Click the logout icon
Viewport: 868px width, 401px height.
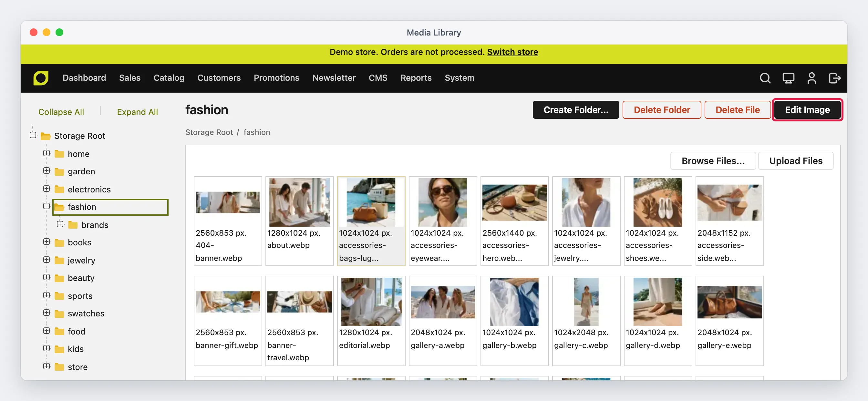(x=835, y=78)
